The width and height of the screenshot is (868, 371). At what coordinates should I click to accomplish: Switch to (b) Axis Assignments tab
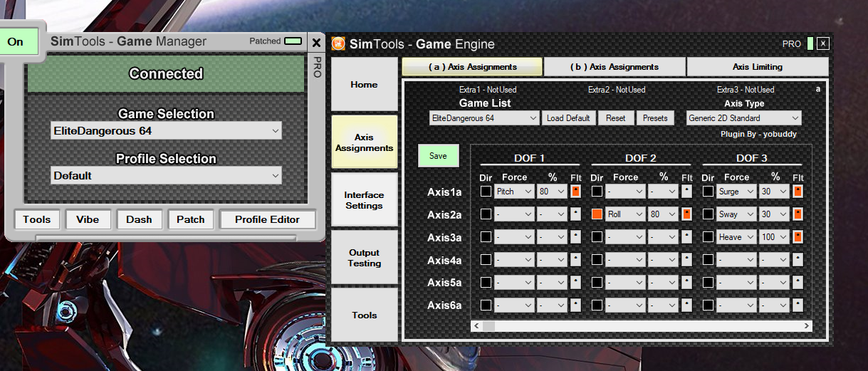tap(615, 67)
